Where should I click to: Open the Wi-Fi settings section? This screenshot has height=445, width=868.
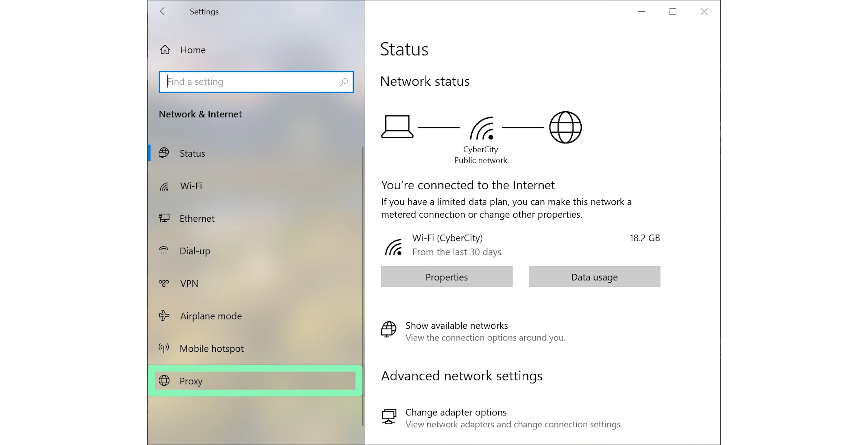[x=256, y=186]
